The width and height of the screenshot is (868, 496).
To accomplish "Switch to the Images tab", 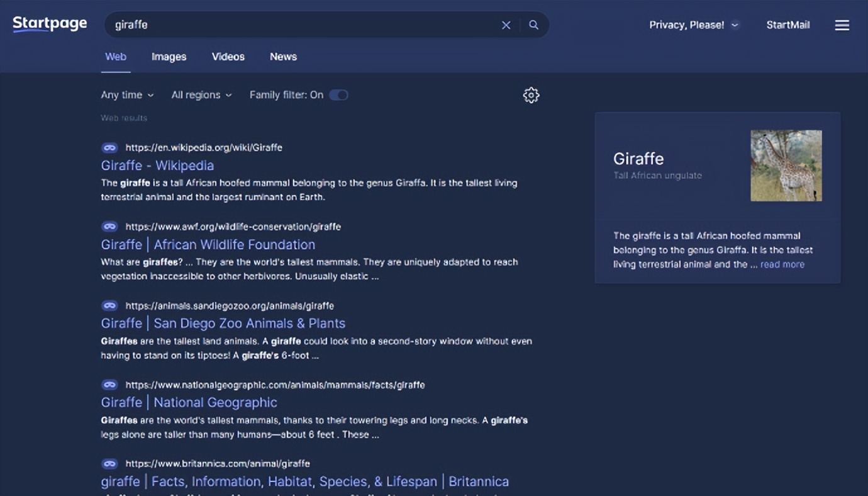I will click(169, 57).
